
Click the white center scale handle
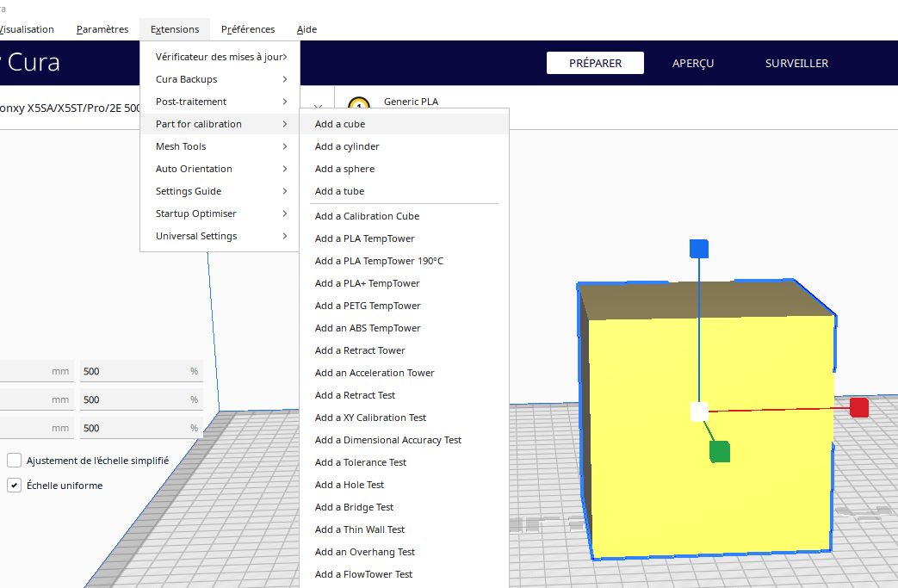coord(699,412)
